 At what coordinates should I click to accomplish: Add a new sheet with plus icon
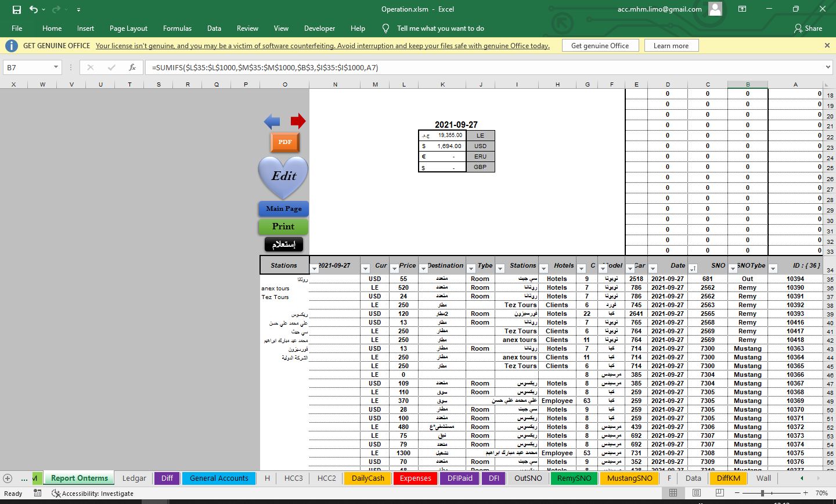pos(8,478)
